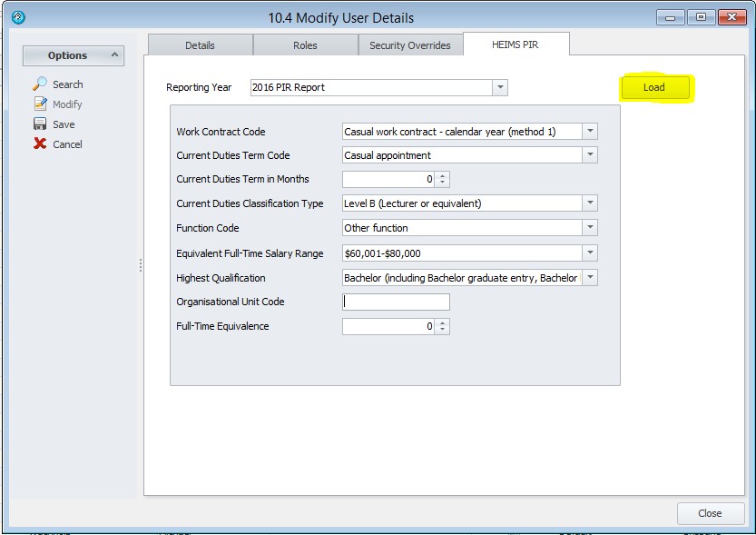
Task: Expand Equivalent Full-Time Salary Range dropdown
Action: pos(590,253)
